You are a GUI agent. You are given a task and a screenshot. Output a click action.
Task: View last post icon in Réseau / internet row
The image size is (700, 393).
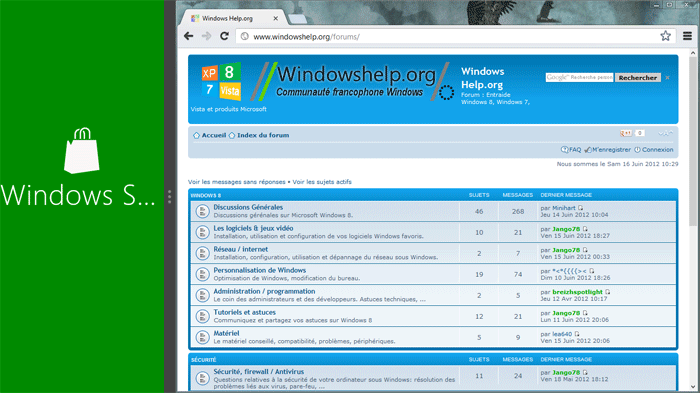[585, 250]
